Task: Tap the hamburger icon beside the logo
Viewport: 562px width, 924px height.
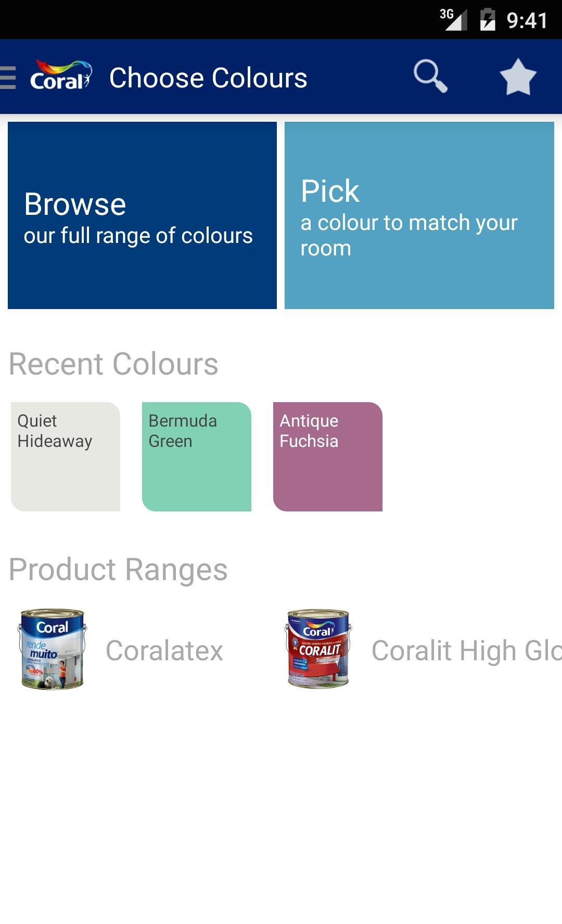Action: 6,77
